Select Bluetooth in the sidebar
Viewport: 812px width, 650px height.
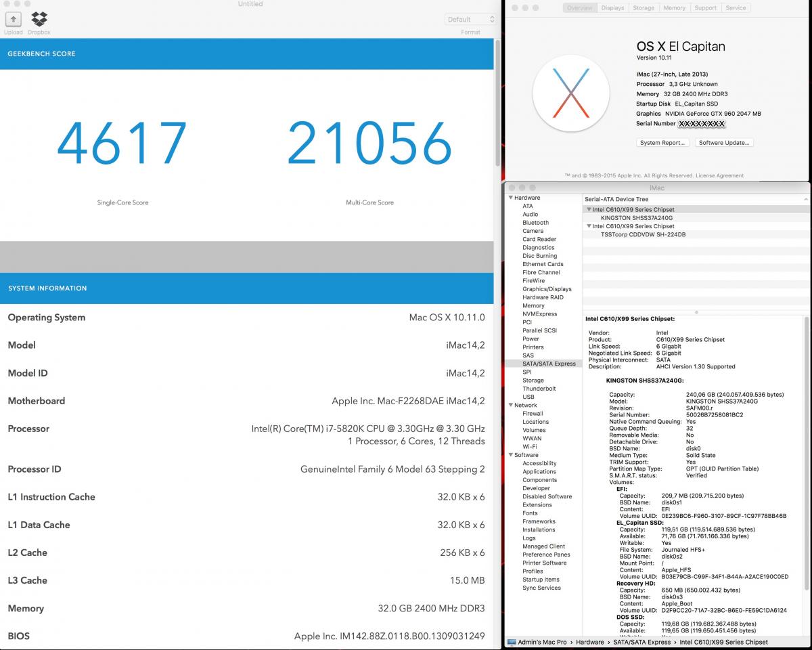click(536, 223)
